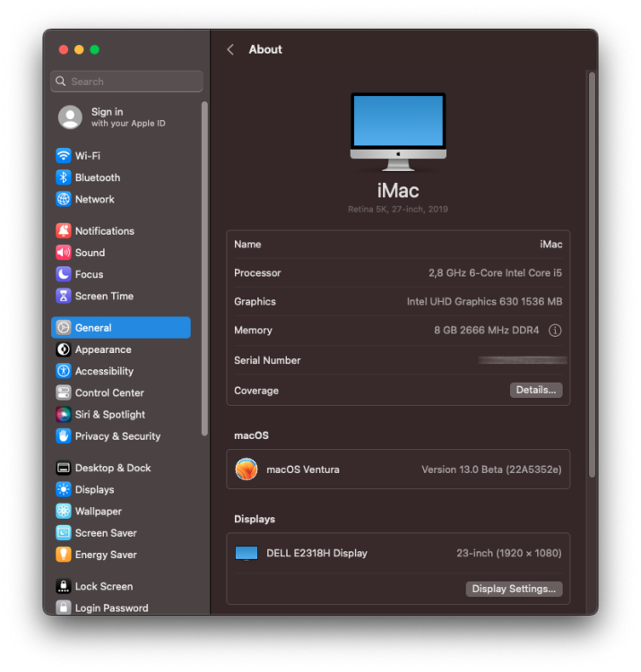
Task: Select the Screen Saver icon
Action: point(64,533)
